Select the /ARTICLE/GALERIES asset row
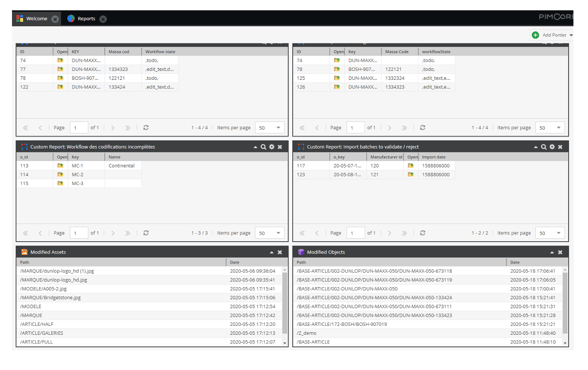The height and width of the screenshot is (370, 588). coord(150,333)
